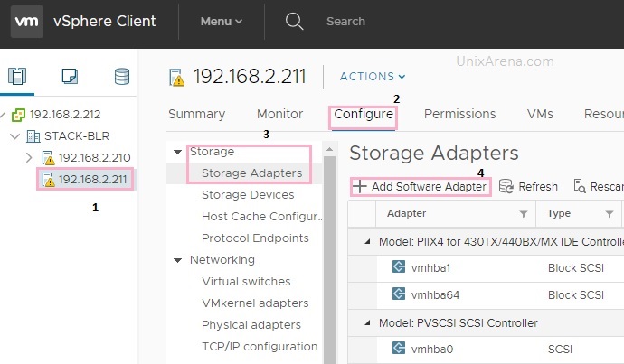
Task: Collapse the STACK-BLR datacenter node
Action: (14, 136)
